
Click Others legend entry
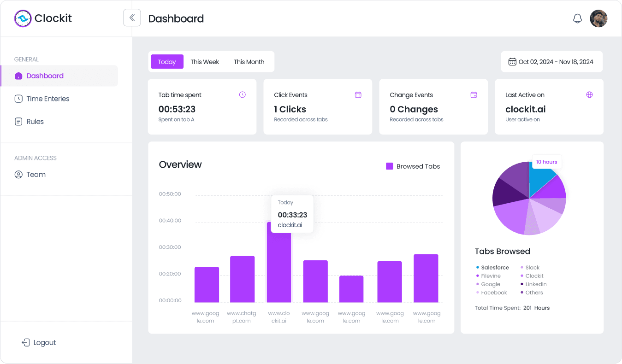coord(532,293)
